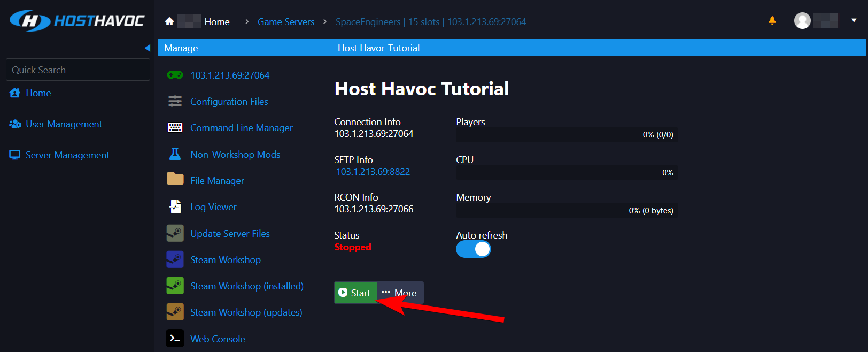This screenshot has height=352, width=868.
Task: Open Configuration Files
Action: tap(229, 102)
